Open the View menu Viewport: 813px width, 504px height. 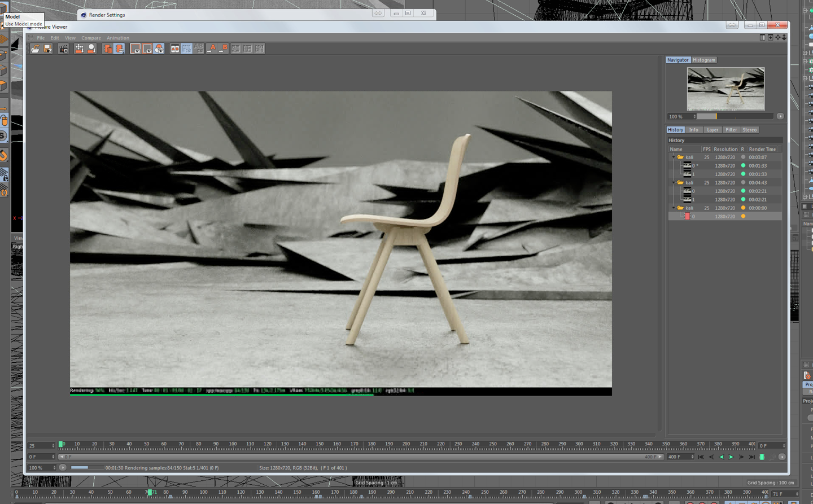[x=70, y=38]
